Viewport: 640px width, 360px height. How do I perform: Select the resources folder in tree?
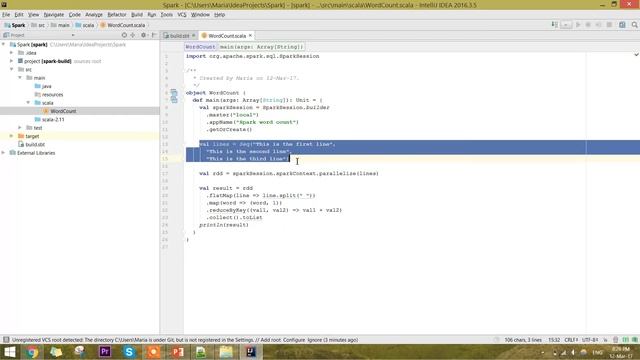pos(49,94)
